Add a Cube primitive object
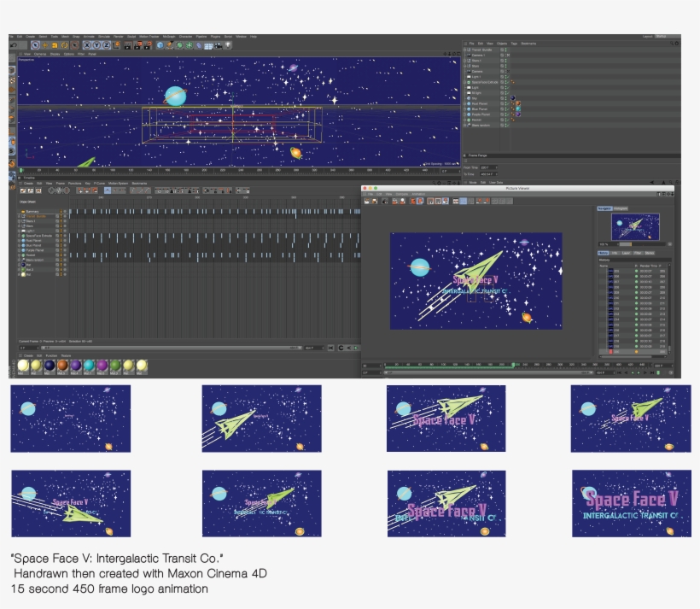 [x=160, y=45]
